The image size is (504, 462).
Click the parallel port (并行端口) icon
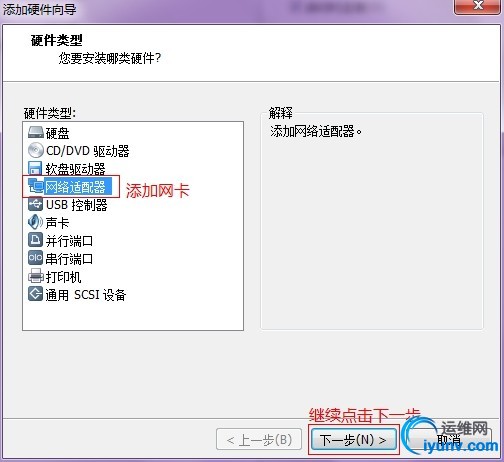click(x=35, y=240)
